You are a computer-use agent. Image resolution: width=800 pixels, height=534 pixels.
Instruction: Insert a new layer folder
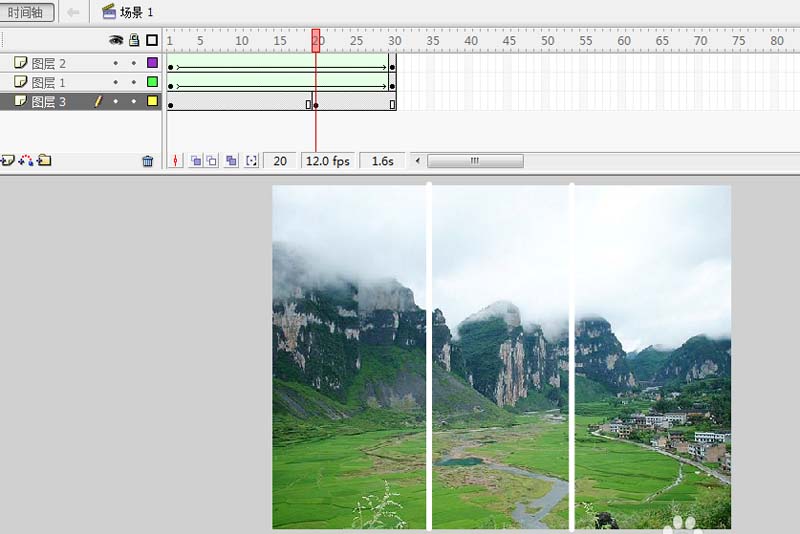44,160
